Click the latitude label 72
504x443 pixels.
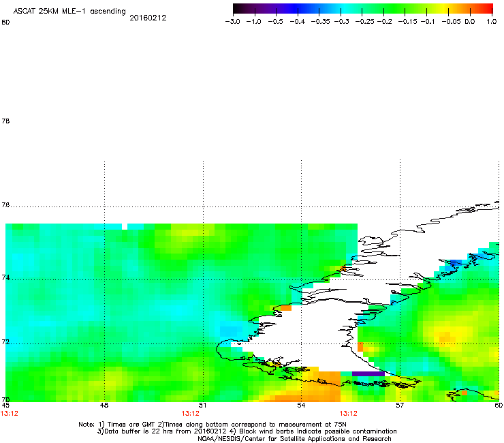(5, 341)
